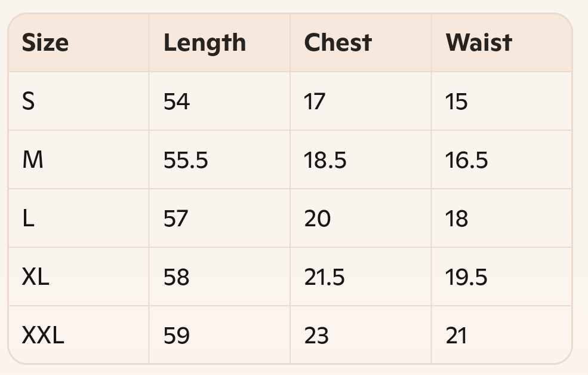Screen dimensions: 588x375
Task: Click the chest value 18.5
Action: (325, 160)
